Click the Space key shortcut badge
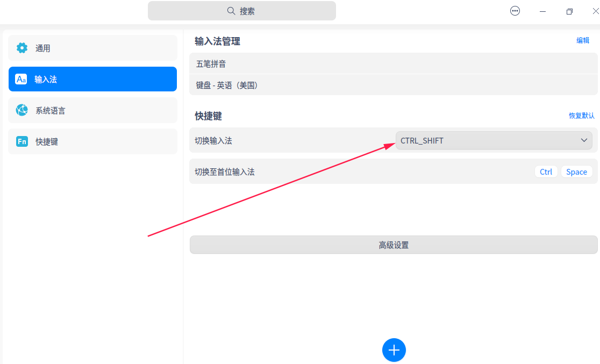600x364 pixels. (576, 172)
